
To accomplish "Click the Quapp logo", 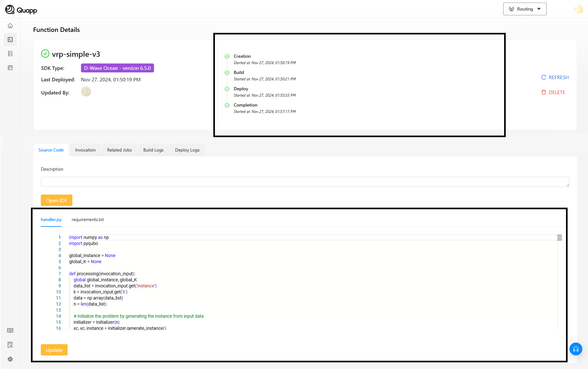I will [x=21, y=10].
